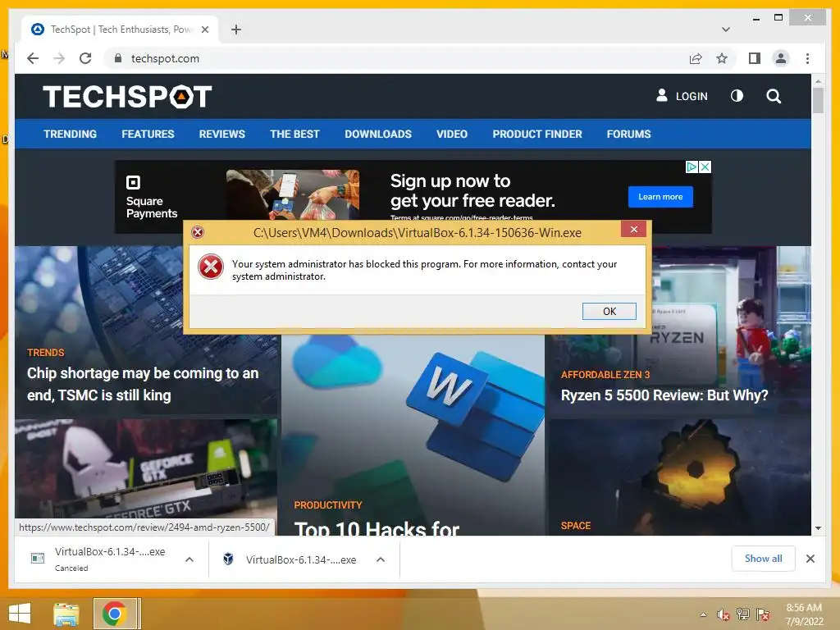Show hidden tray icons arrow
840x630 pixels.
pos(703,614)
